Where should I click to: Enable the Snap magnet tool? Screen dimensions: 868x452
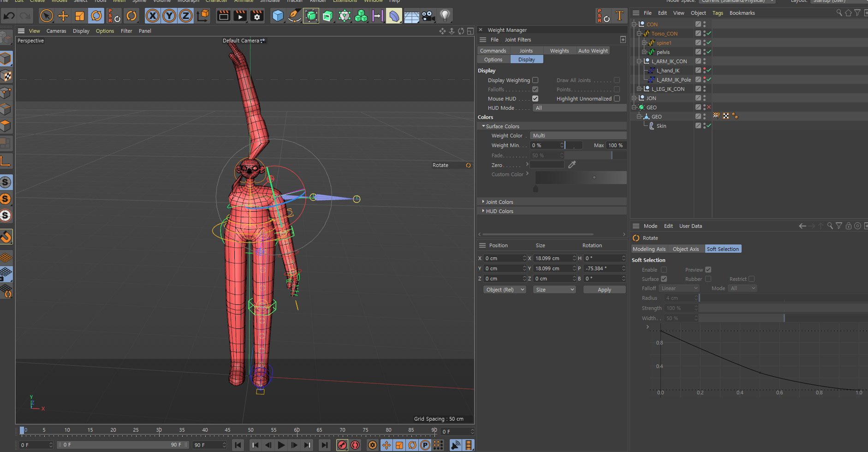coord(6,237)
